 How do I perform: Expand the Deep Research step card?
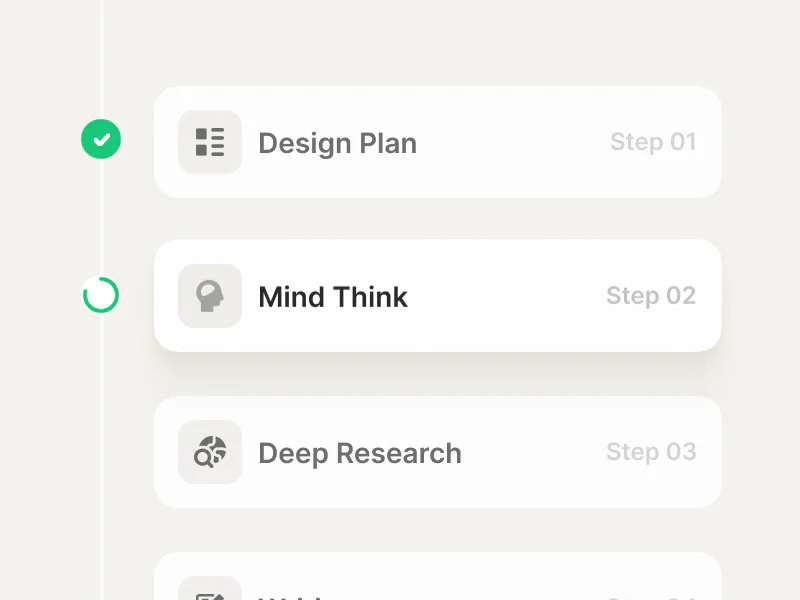click(437, 452)
